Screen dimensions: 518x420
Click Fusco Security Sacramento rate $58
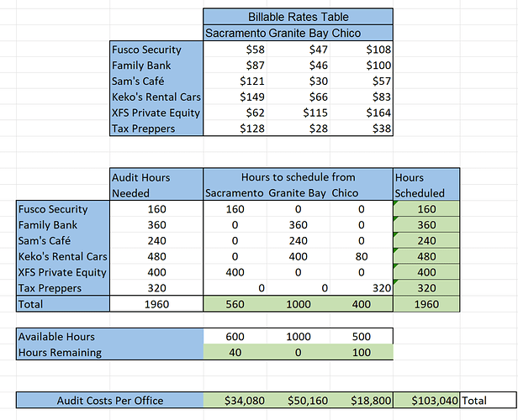[235, 50]
